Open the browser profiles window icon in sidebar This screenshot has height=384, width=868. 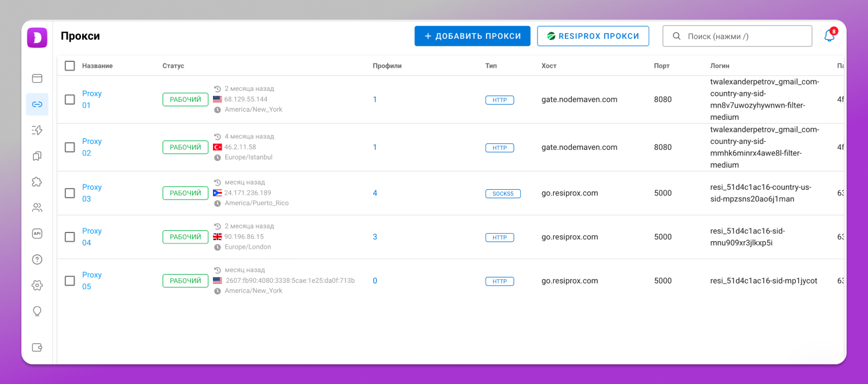click(x=37, y=79)
